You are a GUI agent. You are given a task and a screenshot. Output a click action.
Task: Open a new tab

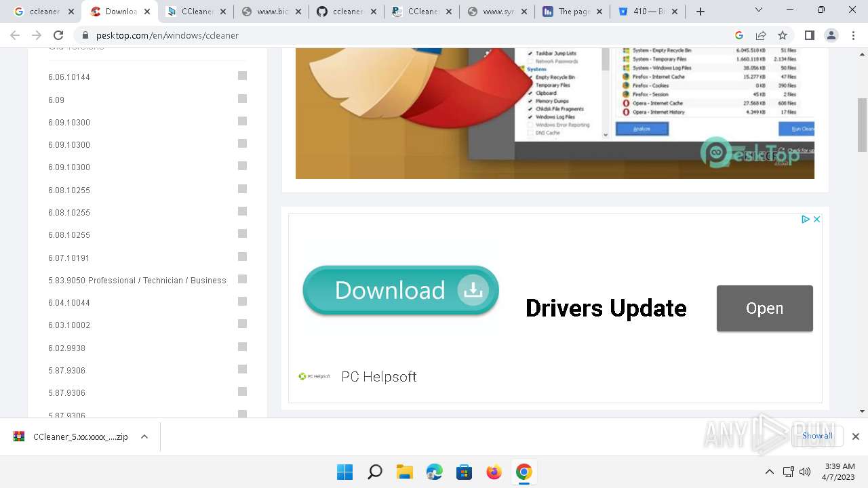(701, 12)
